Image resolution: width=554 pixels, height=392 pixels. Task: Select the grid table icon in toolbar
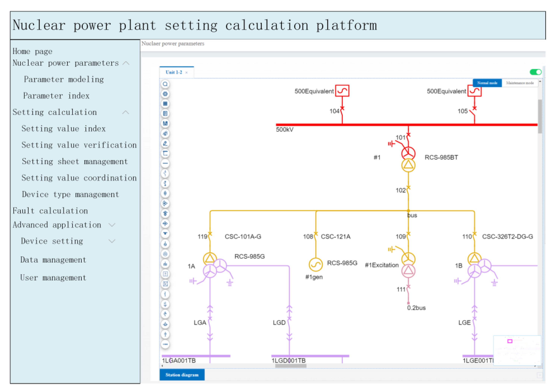(165, 104)
